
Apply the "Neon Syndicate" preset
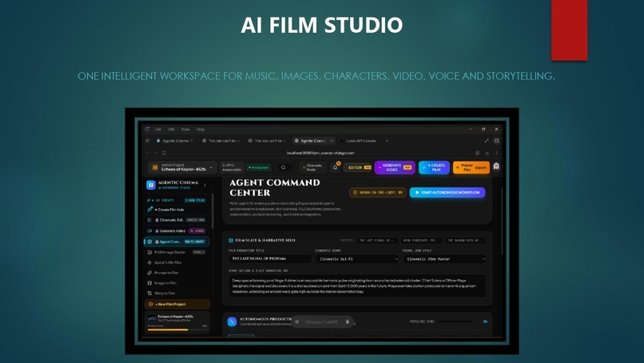421,240
